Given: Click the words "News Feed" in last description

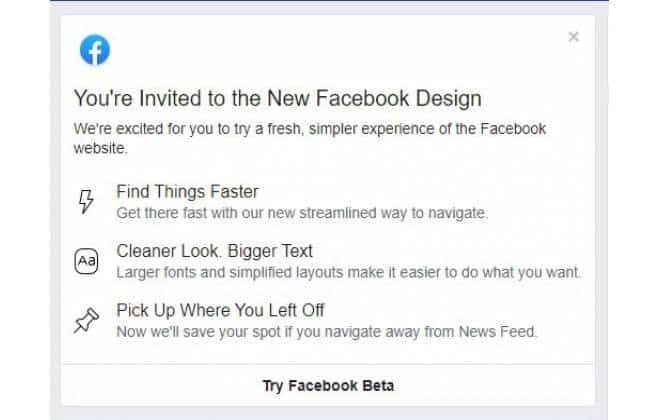Looking at the screenshot, I should tap(498, 332).
